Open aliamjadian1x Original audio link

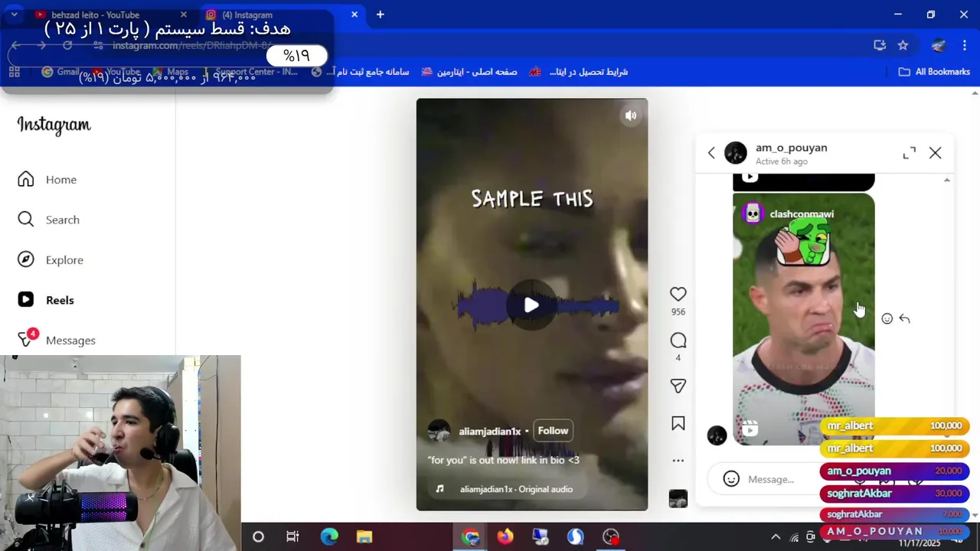[516, 489]
